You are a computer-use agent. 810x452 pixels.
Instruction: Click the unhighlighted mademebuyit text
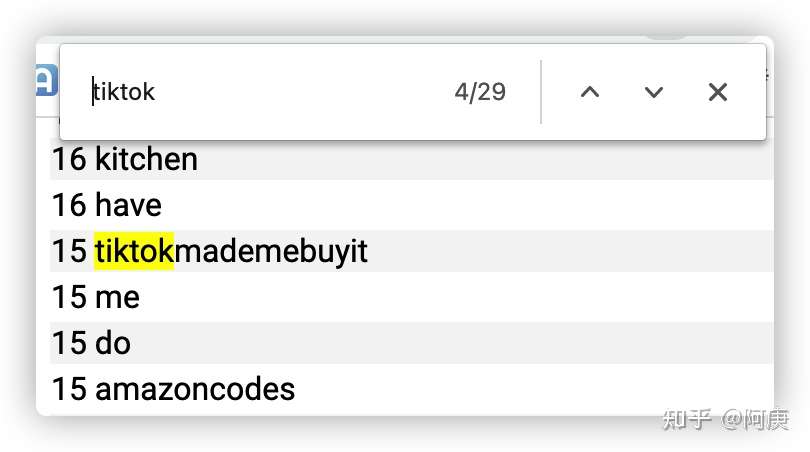(271, 251)
